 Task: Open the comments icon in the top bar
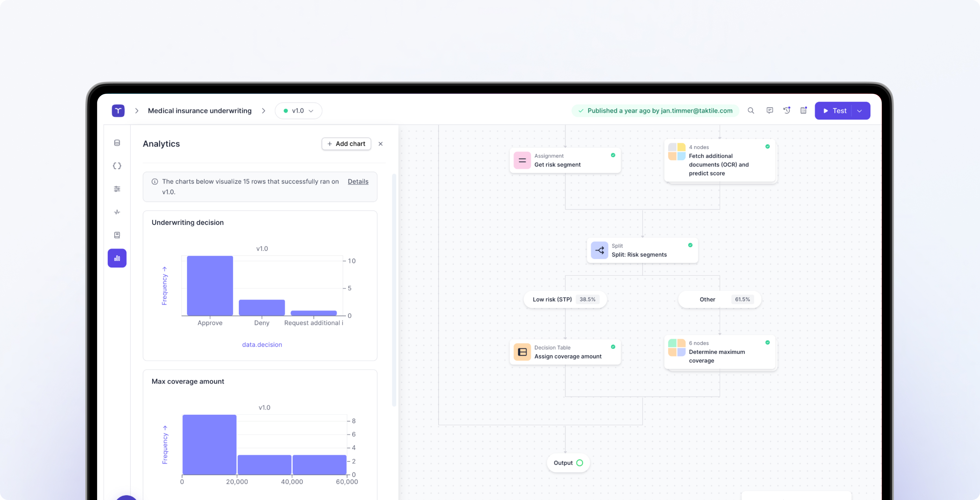tap(770, 111)
